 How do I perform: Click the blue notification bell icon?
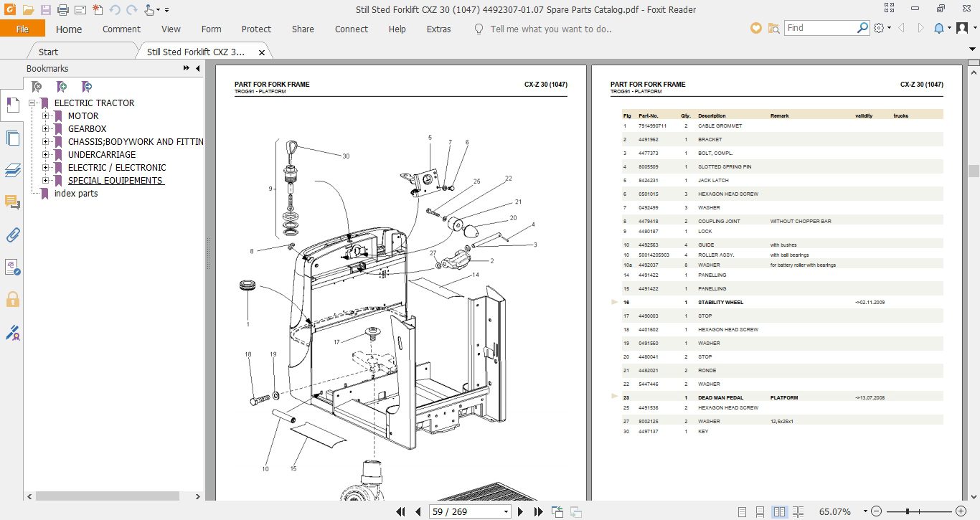tap(939, 28)
